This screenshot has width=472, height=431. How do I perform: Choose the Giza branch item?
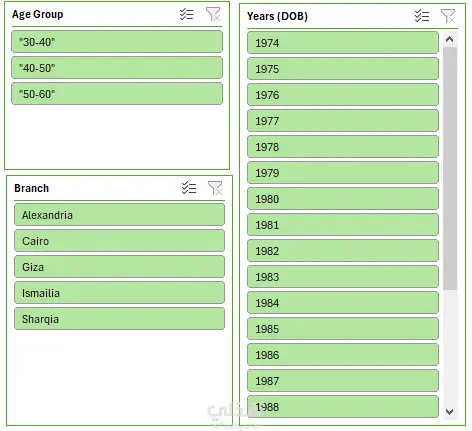click(119, 267)
